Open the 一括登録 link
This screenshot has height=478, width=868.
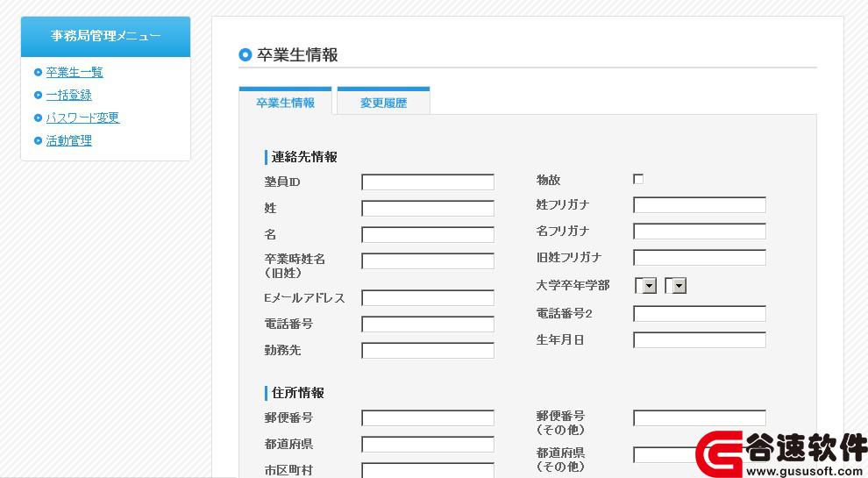pos(68,95)
